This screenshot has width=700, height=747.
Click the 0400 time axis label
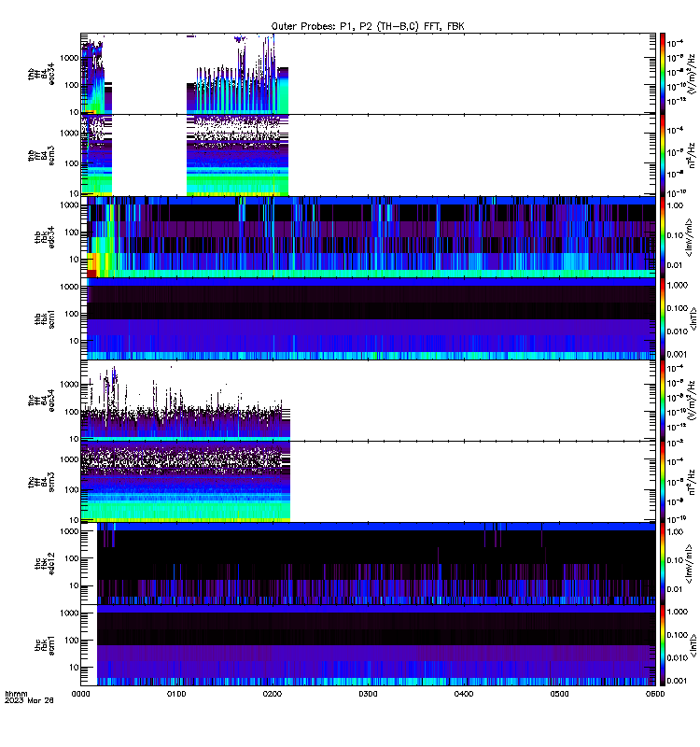463,694
